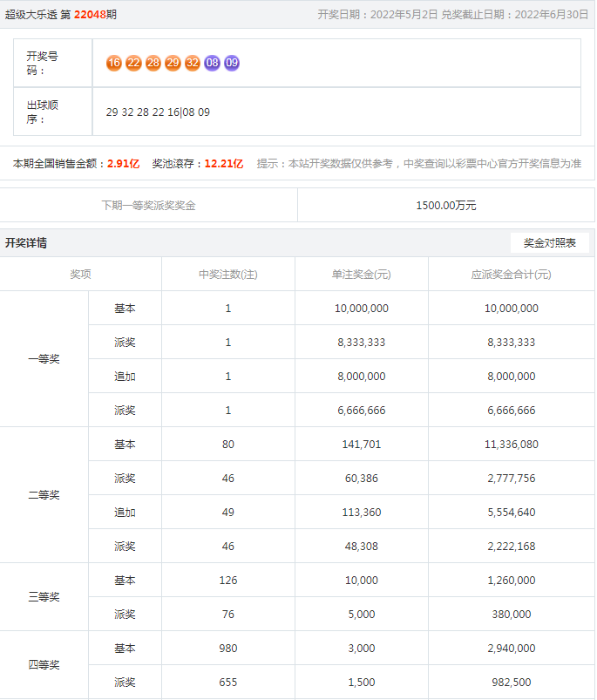Click second prize per-bet amount 141,701
The height and width of the screenshot is (700, 597).
pos(362,445)
